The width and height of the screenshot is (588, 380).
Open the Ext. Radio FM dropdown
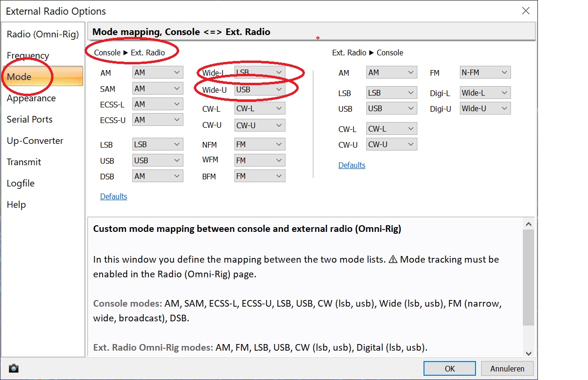pyautogui.click(x=485, y=72)
